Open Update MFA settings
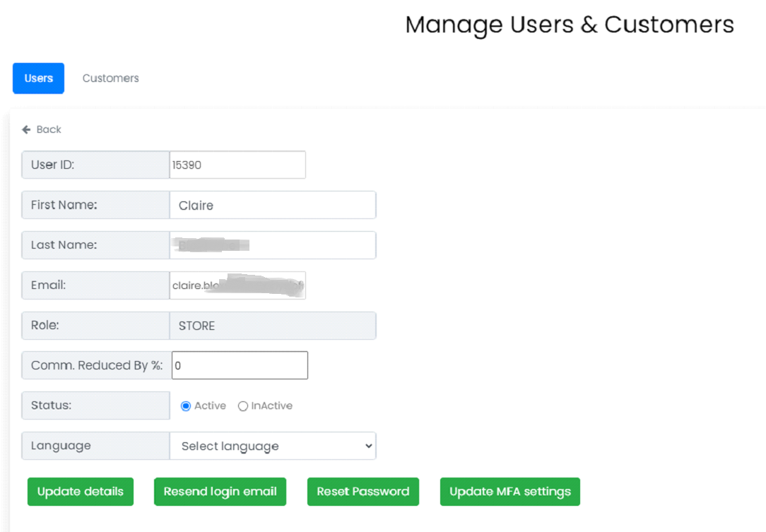Viewport: 766px width, 532px height. pos(509,492)
